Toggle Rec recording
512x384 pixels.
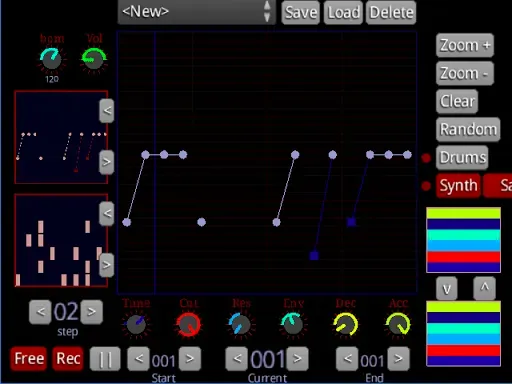coord(68,359)
